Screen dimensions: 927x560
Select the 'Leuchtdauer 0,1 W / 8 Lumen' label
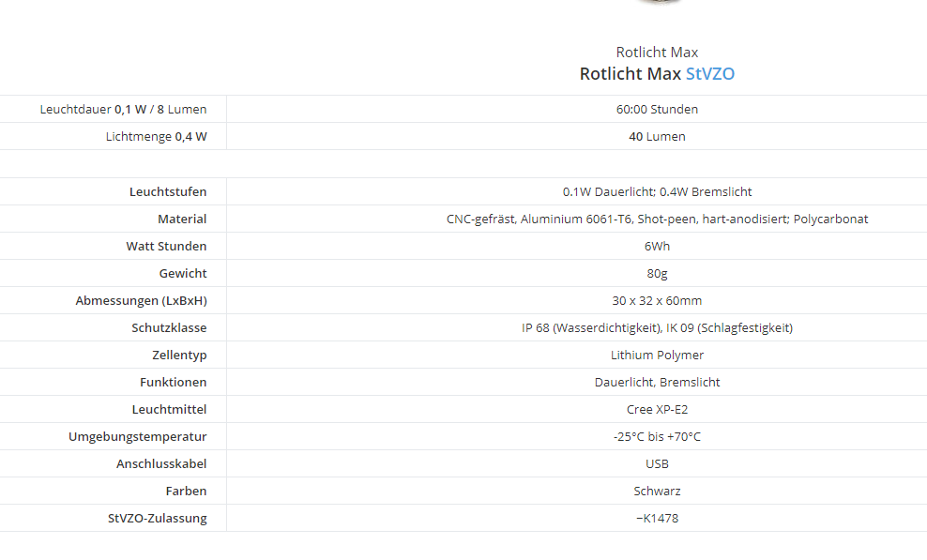pos(123,110)
